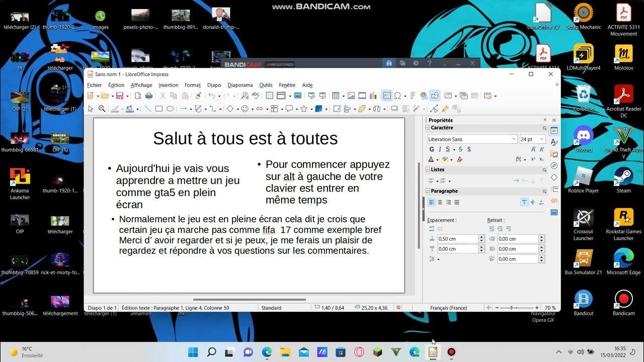This screenshot has height=362, width=644.
Task: Run the abc spell check icon
Action: pyautogui.click(x=256, y=96)
